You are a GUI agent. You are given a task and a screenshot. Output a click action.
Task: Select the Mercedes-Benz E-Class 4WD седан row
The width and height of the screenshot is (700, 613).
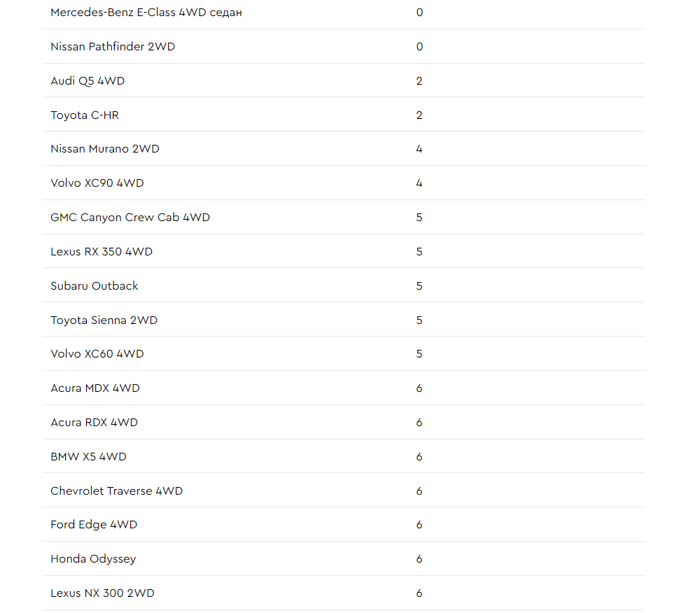point(343,13)
